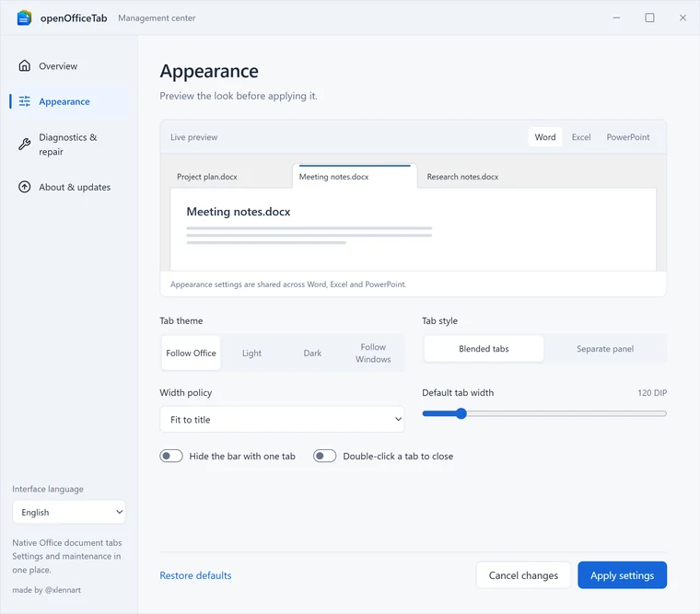Image resolution: width=700 pixels, height=614 pixels.
Task: Select the Meeting notes.docx preview tab
Action: [x=355, y=177]
